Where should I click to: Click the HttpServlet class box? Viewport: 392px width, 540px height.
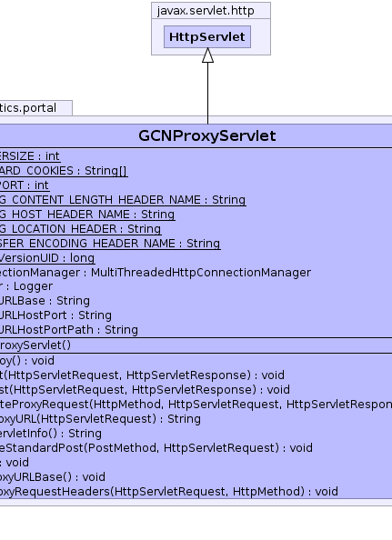coord(207,37)
